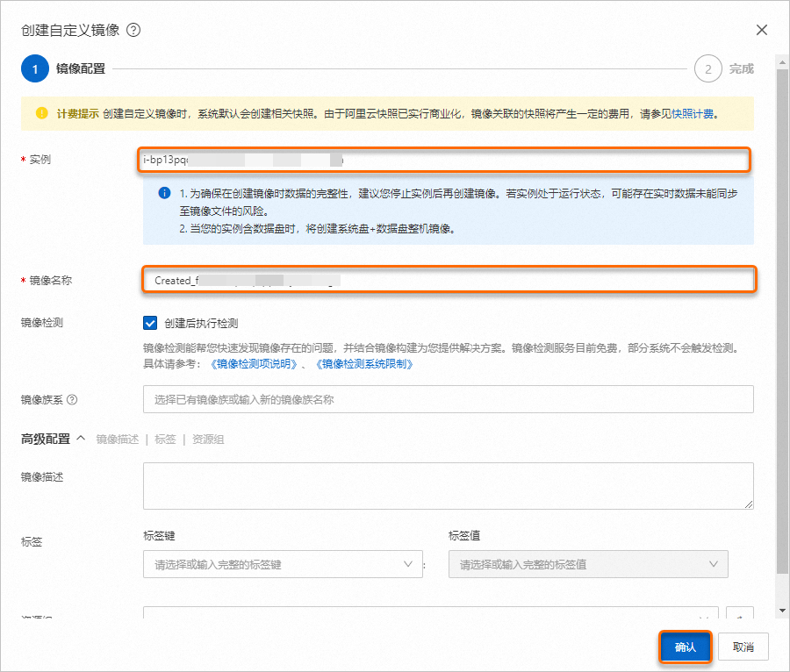Open the 《镜像检测系统限制》 link
Screen dimensions: 790x672
[364, 364]
